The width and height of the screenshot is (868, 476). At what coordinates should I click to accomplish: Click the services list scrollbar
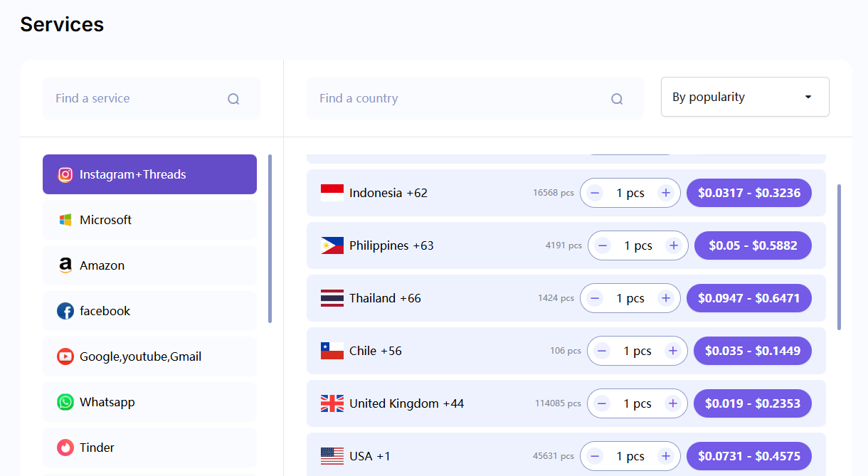point(270,238)
